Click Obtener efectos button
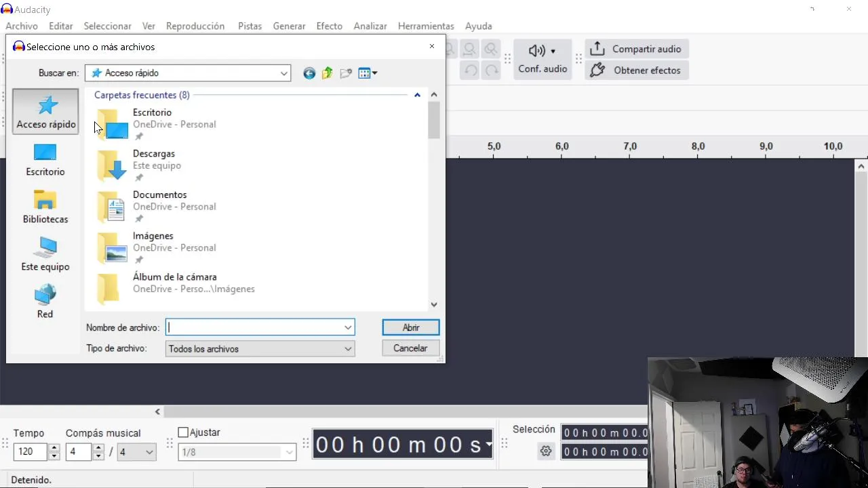This screenshot has width=868, height=488. pos(637,70)
